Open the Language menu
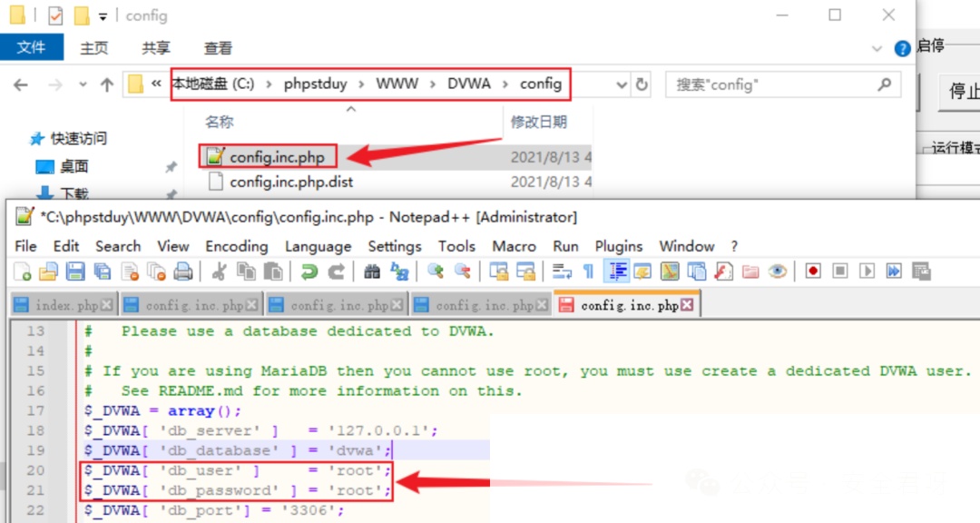980x523 pixels. tap(318, 246)
